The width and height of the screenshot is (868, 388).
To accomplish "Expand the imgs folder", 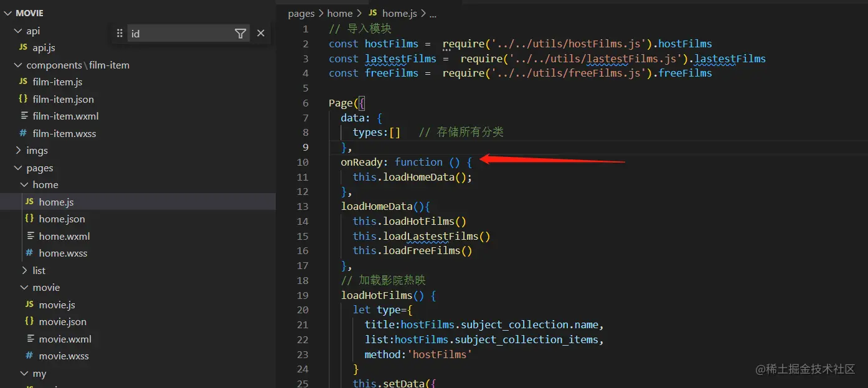I will click(x=18, y=150).
